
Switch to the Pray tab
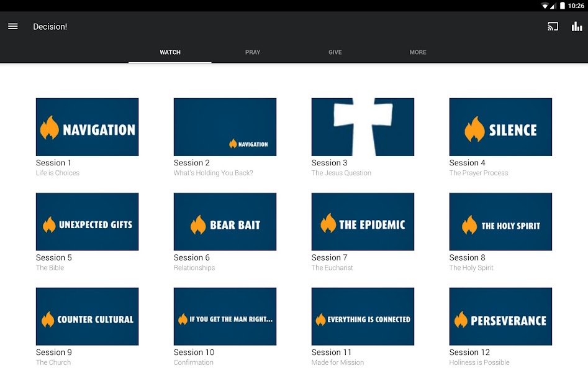click(253, 52)
